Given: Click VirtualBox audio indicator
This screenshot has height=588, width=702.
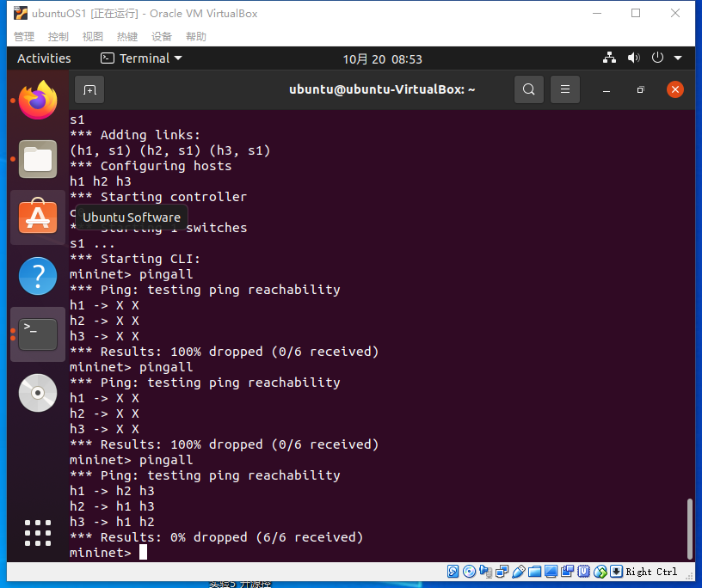Looking at the screenshot, I should click(485, 572).
